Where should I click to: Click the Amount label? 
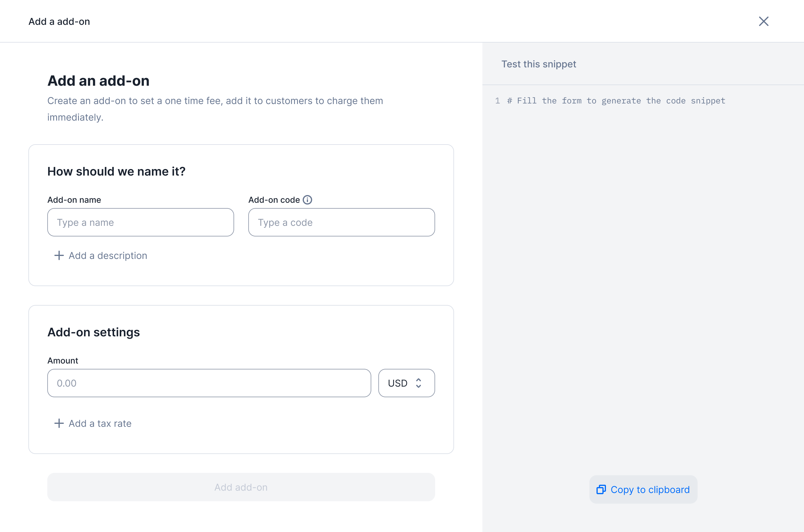(x=63, y=361)
